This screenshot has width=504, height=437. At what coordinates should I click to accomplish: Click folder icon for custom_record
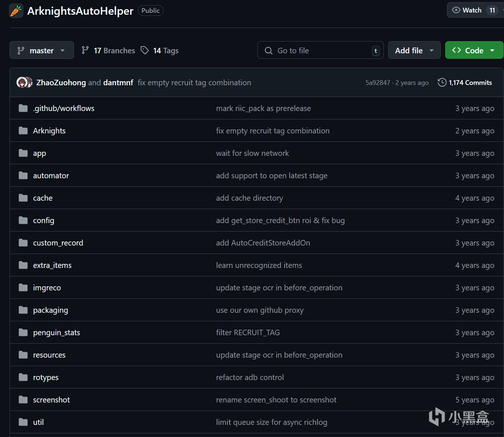23,243
